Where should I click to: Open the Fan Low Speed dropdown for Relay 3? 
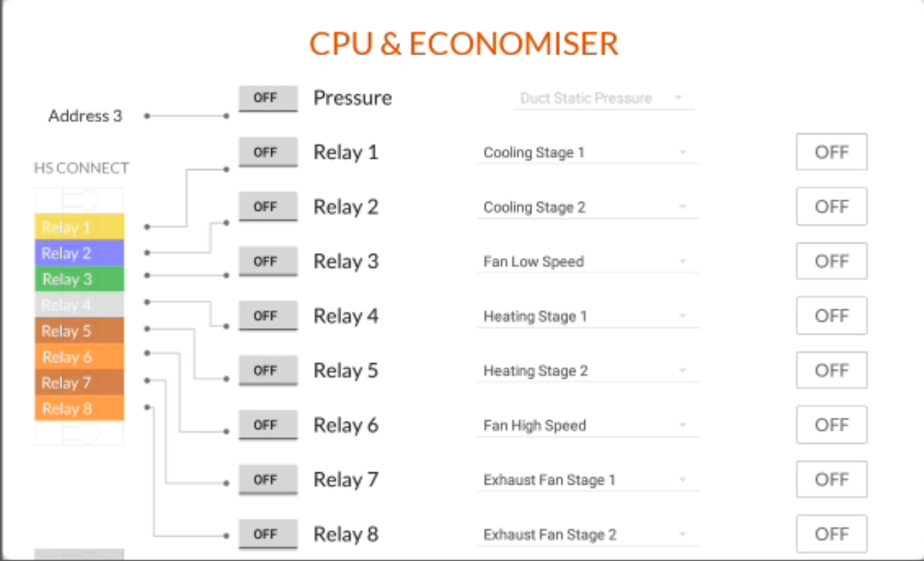(x=588, y=261)
